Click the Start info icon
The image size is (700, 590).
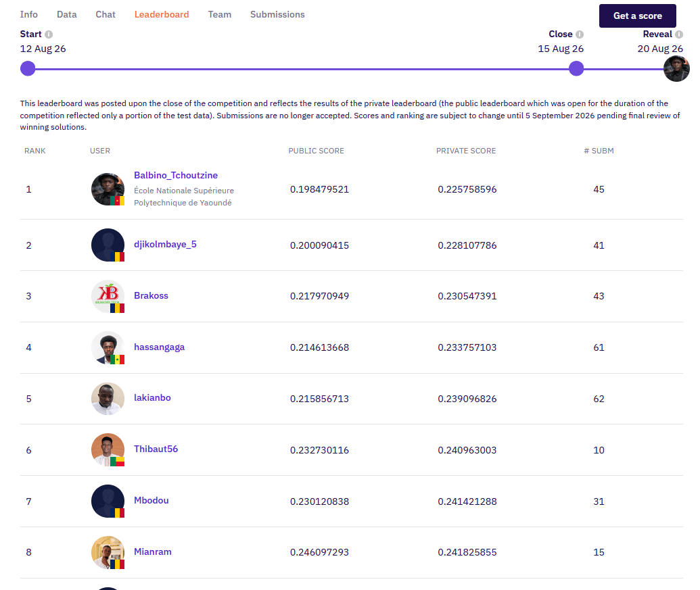pyautogui.click(x=49, y=34)
